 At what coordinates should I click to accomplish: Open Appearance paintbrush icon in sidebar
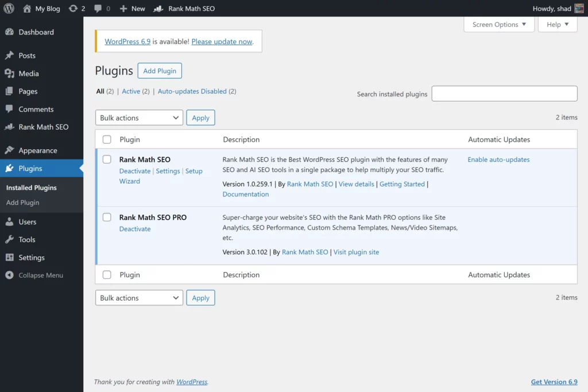coord(9,150)
